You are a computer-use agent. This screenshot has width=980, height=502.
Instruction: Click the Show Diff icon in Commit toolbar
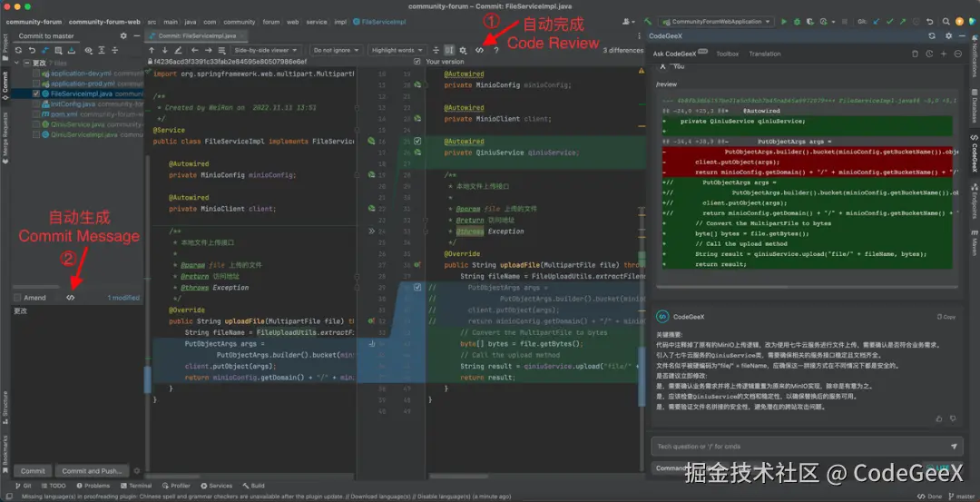pos(45,50)
